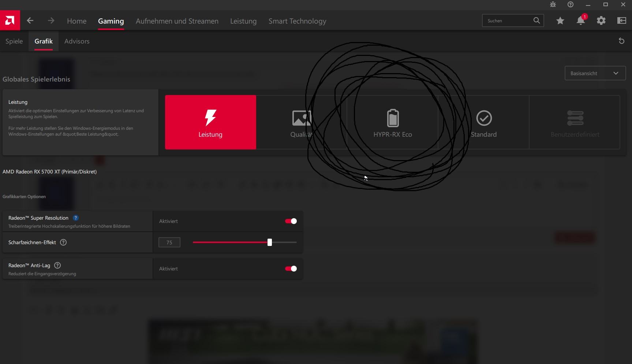This screenshot has width=632, height=364.
Task: Select the Leistung profile tile
Action: tap(210, 122)
